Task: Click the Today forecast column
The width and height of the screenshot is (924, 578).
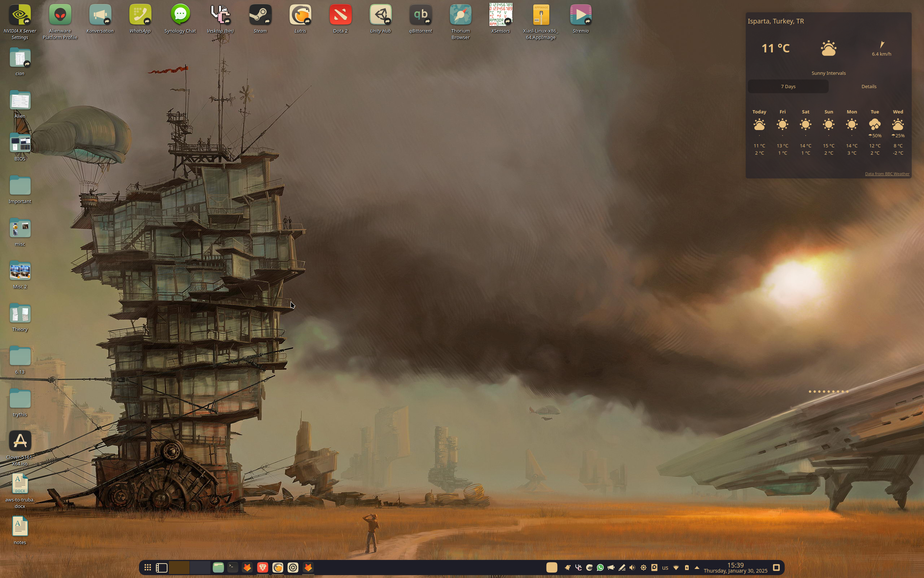Action: [x=759, y=132]
